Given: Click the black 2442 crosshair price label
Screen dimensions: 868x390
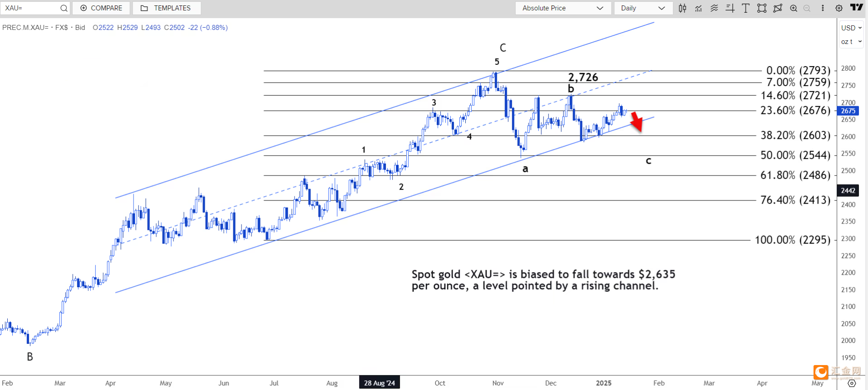Looking at the screenshot, I should [x=848, y=190].
